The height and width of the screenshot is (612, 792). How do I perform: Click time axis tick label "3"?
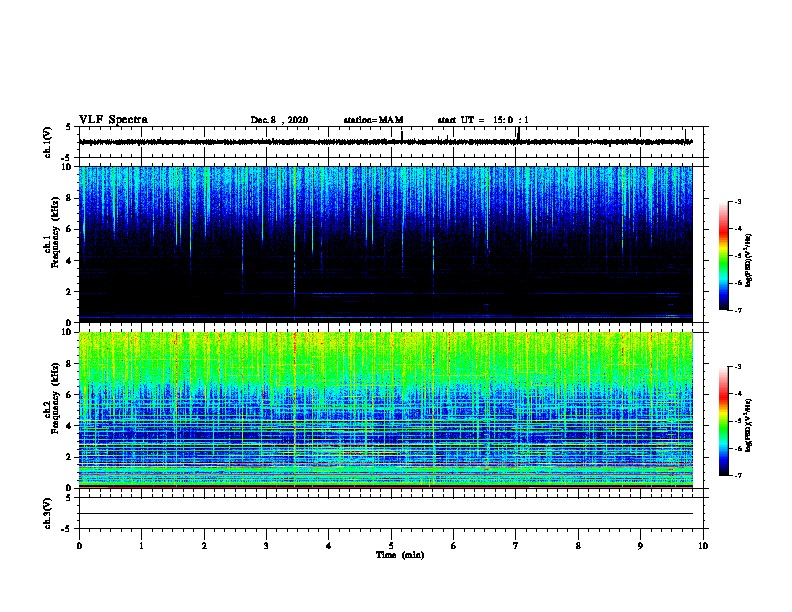[x=266, y=545]
